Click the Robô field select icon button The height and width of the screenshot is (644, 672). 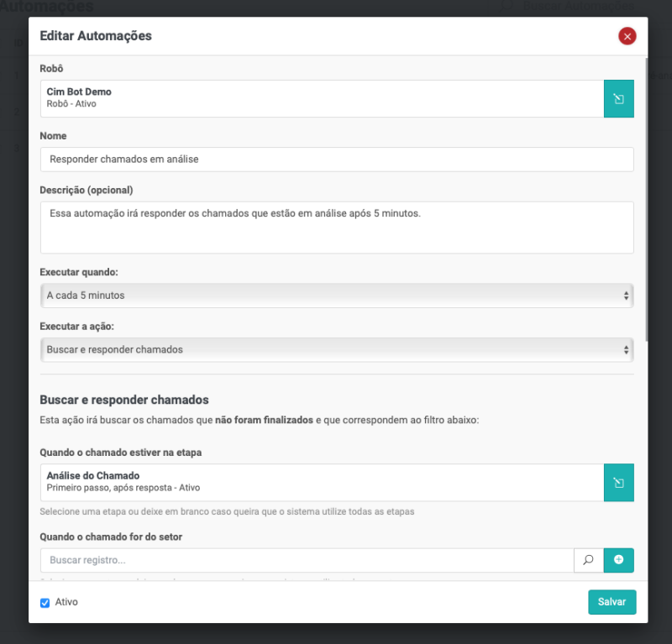pyautogui.click(x=618, y=99)
